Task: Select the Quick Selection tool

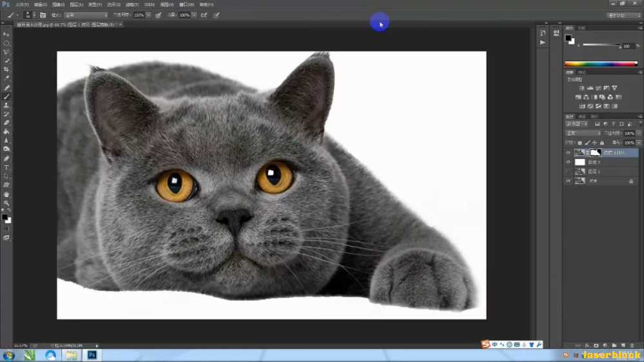Action: click(x=6, y=61)
